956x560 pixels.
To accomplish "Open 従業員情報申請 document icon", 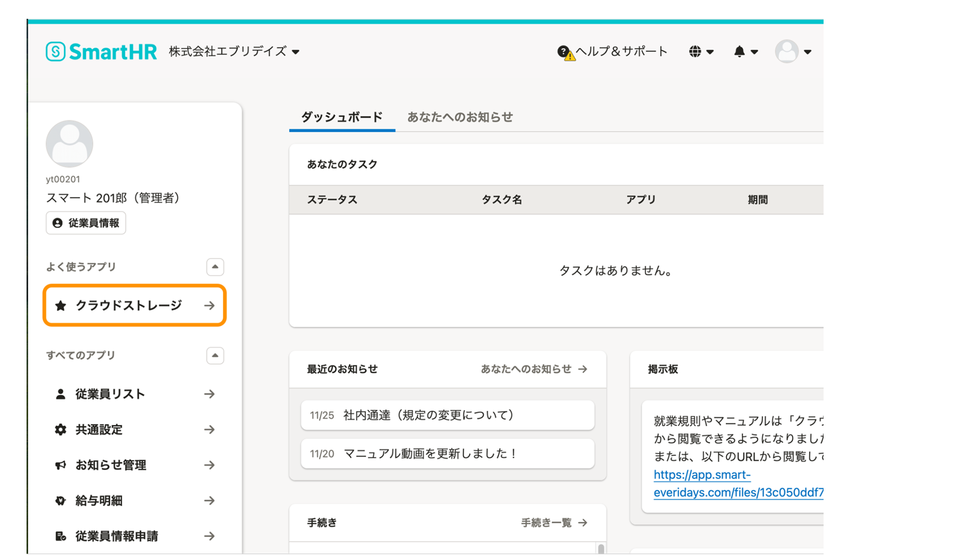I will [x=60, y=536].
